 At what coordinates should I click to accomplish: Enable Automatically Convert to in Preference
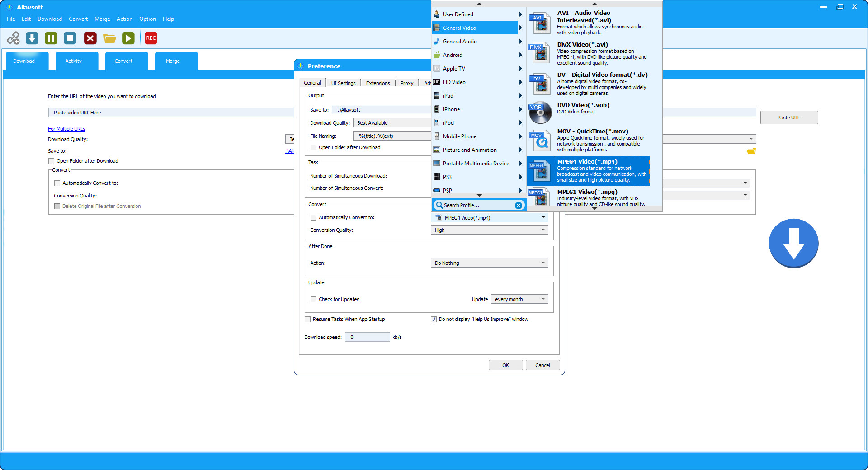click(x=313, y=217)
